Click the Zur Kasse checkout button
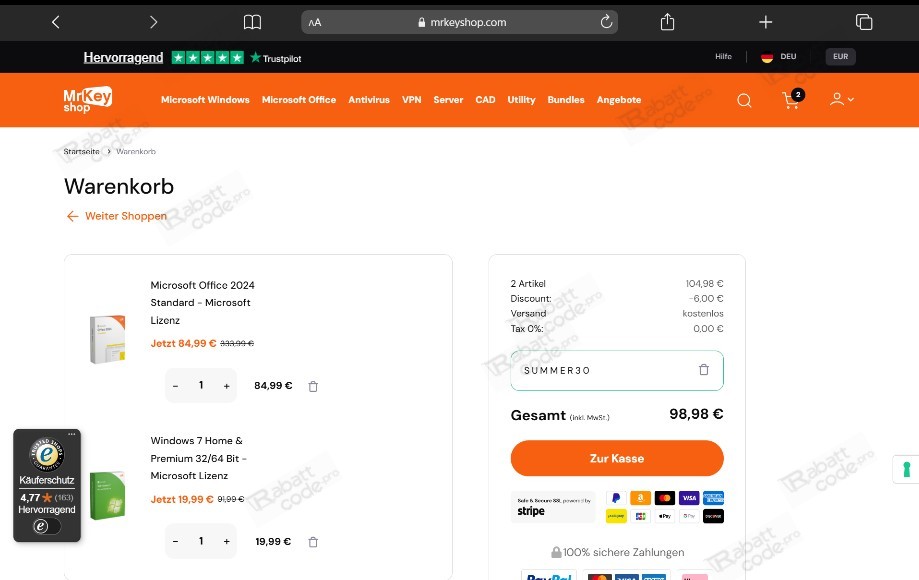The width and height of the screenshot is (919, 580). click(617, 458)
